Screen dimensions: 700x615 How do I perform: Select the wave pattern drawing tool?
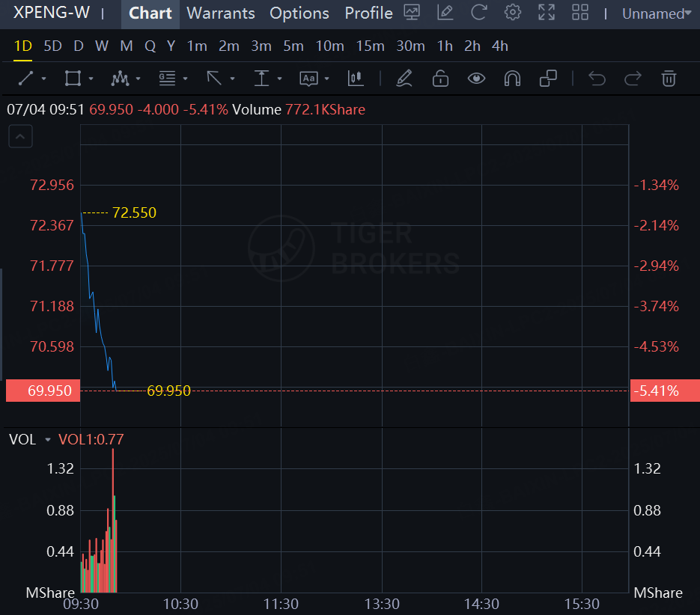120,79
